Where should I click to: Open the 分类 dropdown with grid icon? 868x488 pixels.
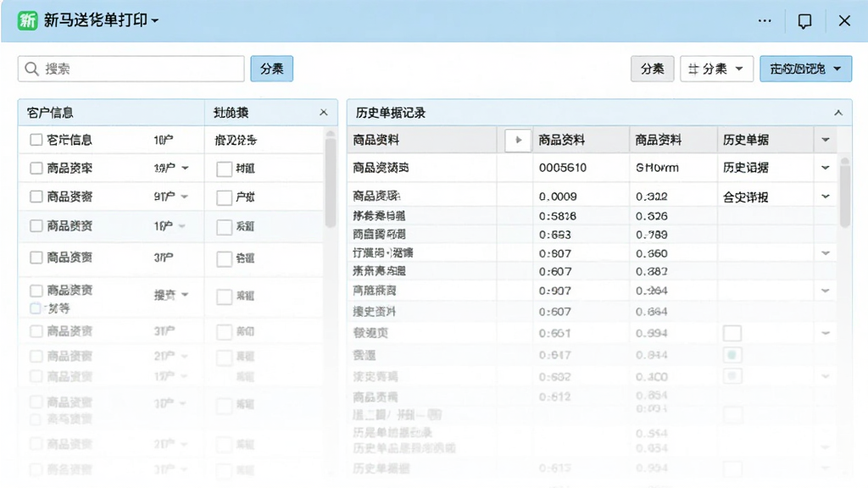pyautogui.click(x=716, y=69)
